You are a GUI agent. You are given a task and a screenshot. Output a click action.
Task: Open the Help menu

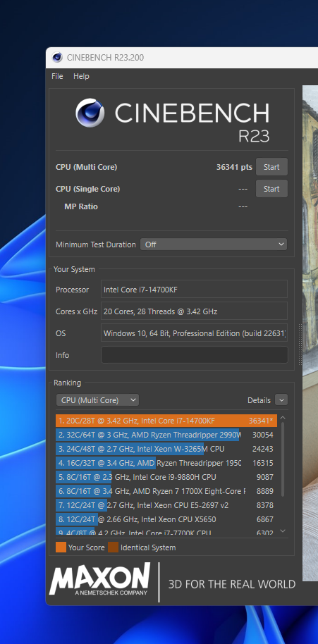(81, 76)
